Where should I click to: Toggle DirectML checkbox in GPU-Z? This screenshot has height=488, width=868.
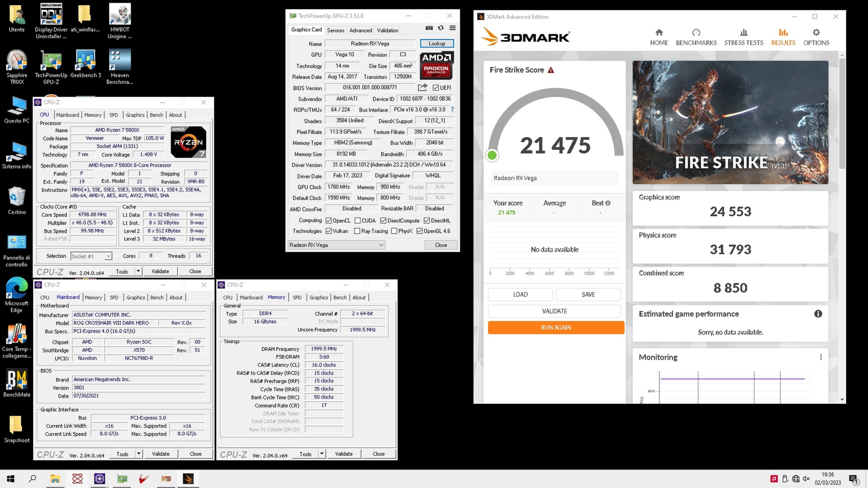[x=427, y=221]
